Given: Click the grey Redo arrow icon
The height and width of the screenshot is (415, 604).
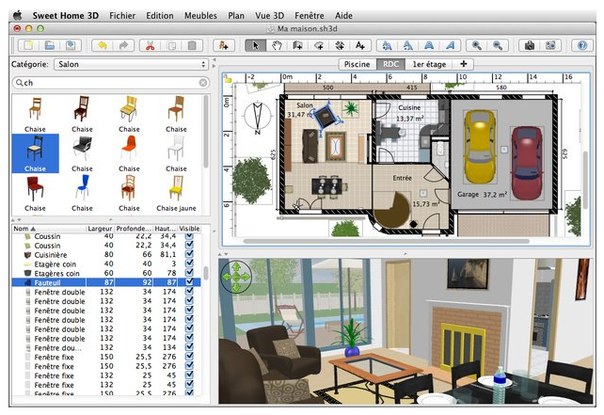Looking at the screenshot, I should pyautogui.click(x=123, y=45).
